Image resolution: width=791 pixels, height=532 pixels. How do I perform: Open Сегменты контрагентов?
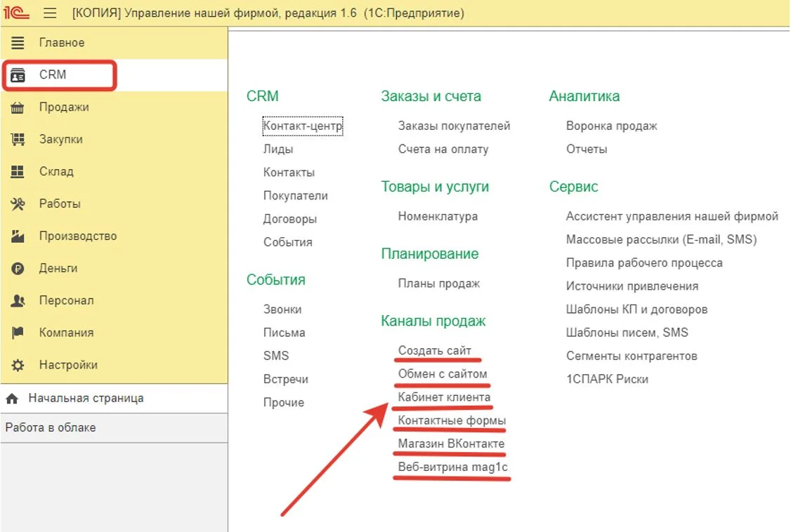click(632, 356)
